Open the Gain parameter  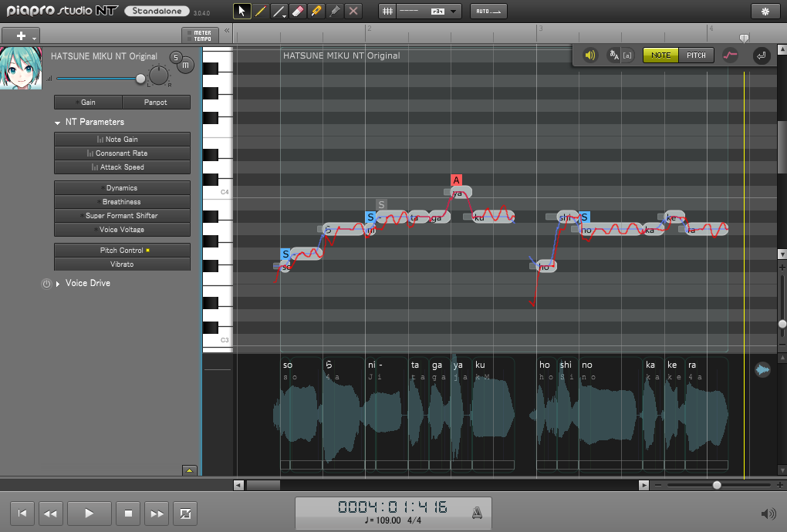(88, 103)
